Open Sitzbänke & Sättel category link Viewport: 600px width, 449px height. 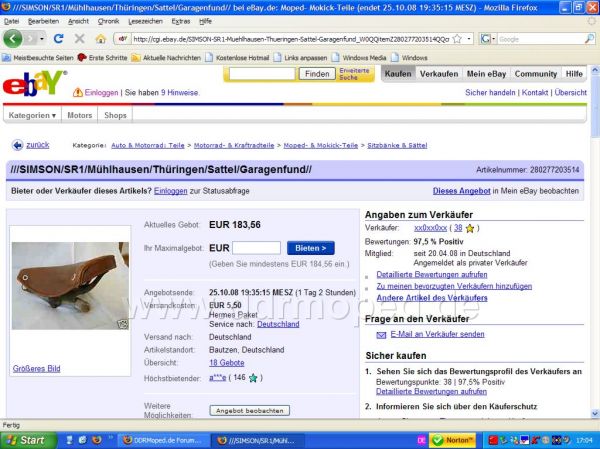pyautogui.click(x=397, y=145)
